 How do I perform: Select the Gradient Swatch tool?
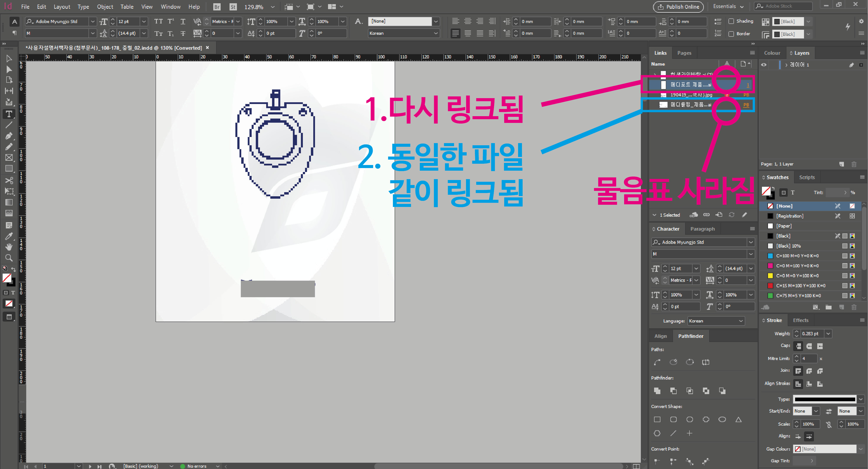(9, 202)
